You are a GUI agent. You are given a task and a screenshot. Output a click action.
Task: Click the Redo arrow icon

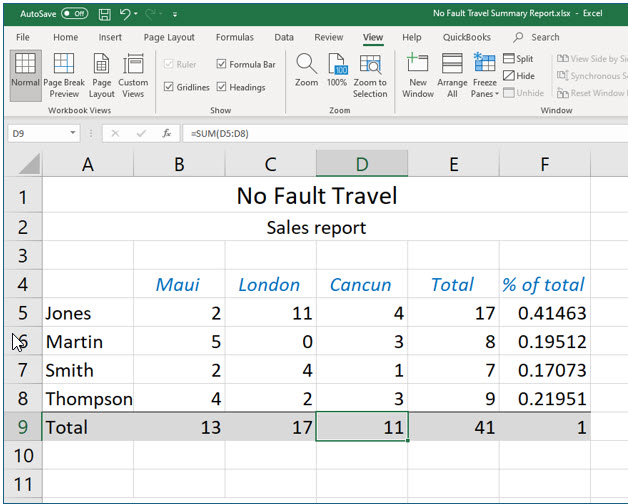[x=150, y=14]
